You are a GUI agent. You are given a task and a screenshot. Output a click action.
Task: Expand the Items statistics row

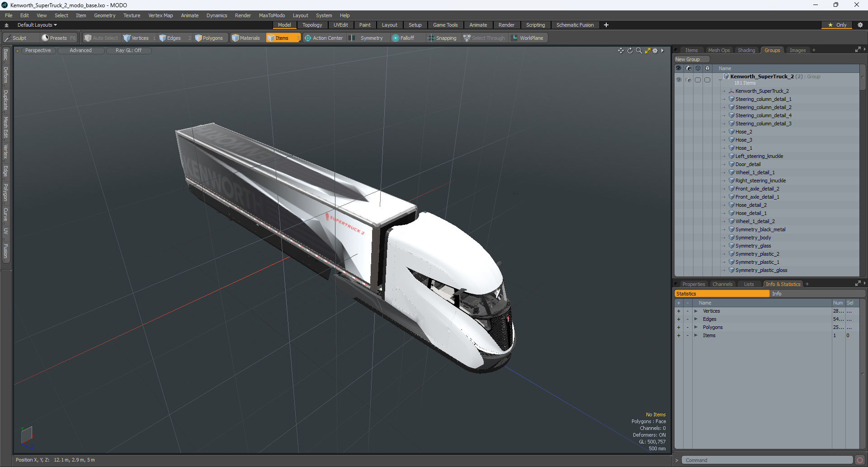point(696,335)
